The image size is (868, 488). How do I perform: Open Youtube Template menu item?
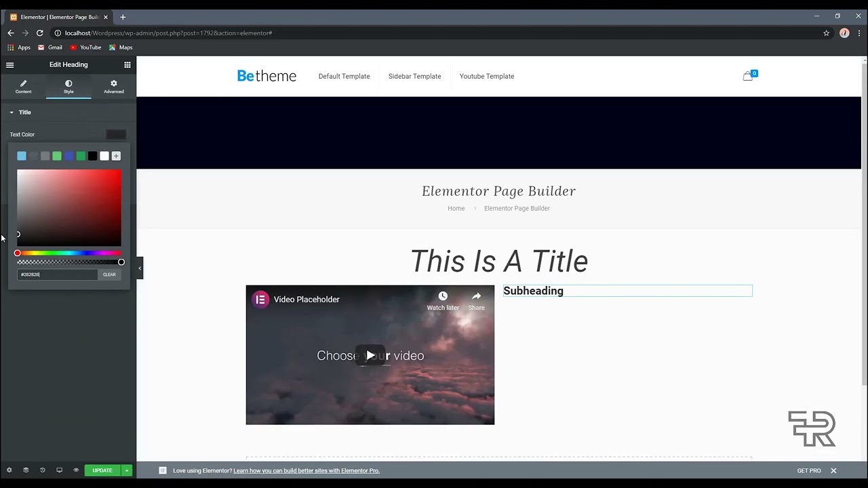[487, 77]
